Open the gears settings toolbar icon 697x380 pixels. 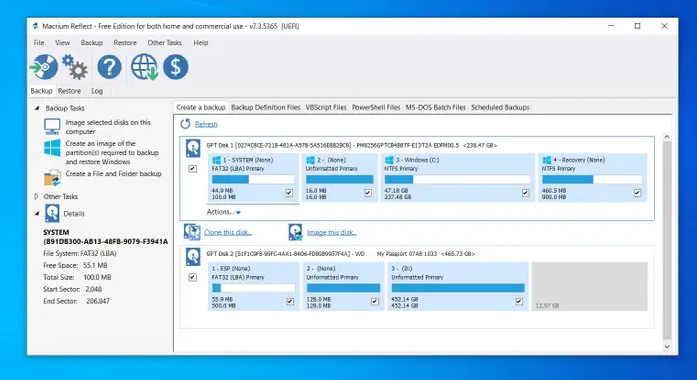(x=74, y=67)
